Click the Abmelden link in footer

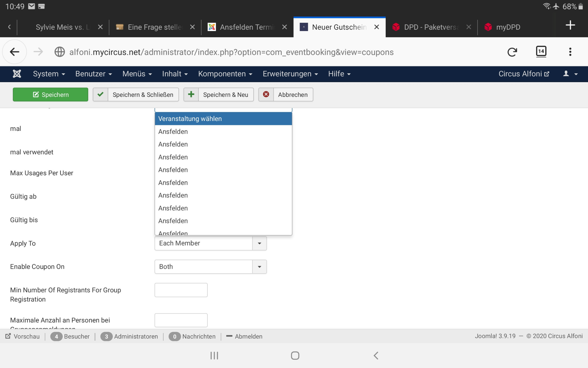[248, 336]
